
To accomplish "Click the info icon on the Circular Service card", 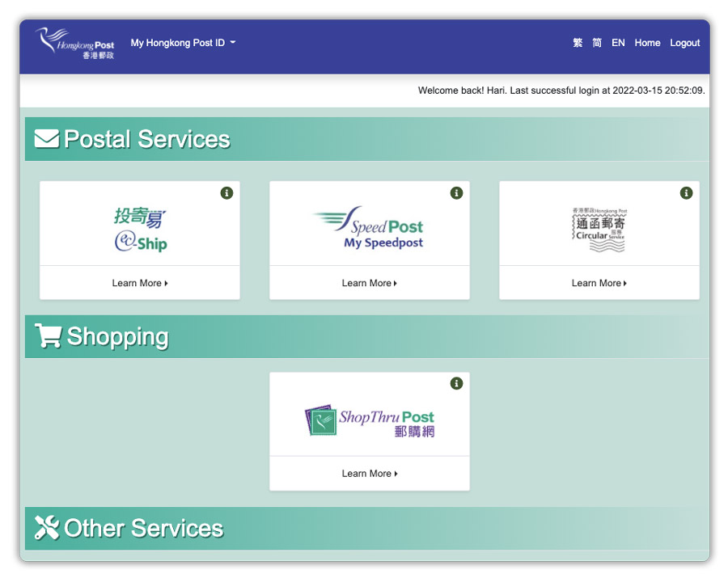I will (x=686, y=193).
